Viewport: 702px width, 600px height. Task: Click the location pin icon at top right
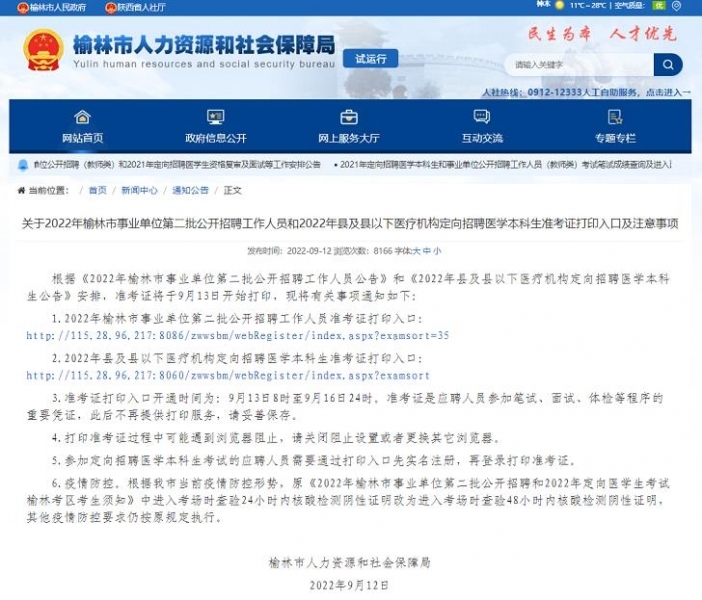tap(676, 6)
